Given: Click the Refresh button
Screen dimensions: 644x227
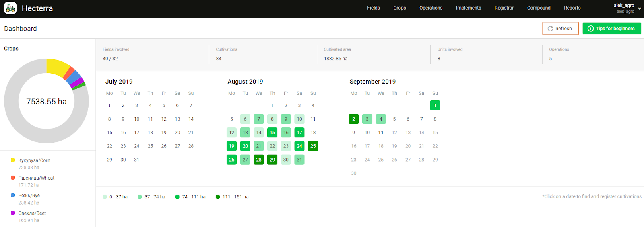Looking at the screenshot, I should (x=560, y=29).
